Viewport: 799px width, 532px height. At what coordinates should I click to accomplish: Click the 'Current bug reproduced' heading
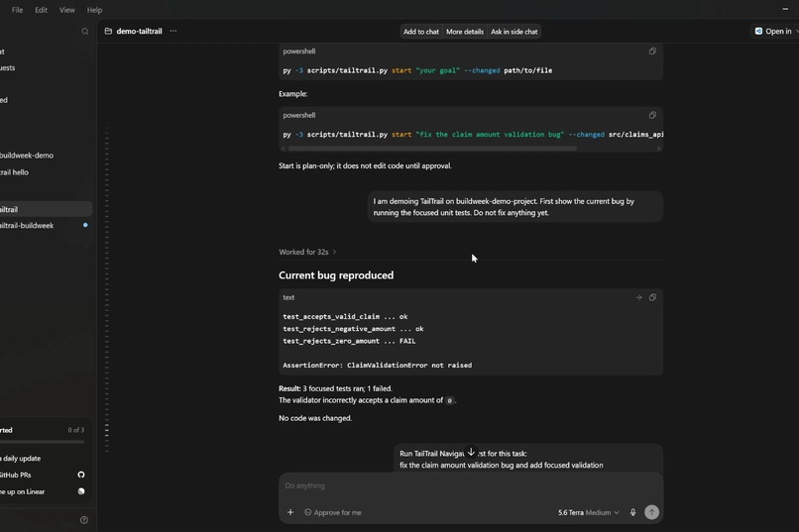336,275
